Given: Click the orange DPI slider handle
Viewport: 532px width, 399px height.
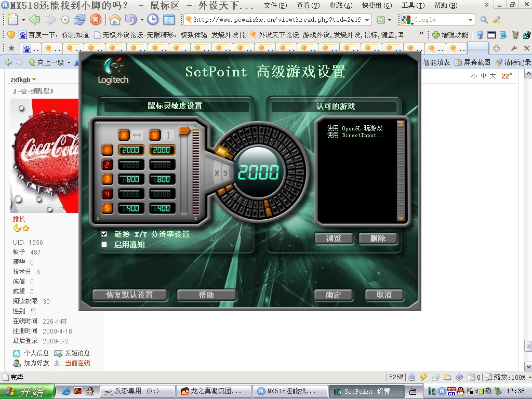Looking at the screenshot, I should pyautogui.click(x=184, y=131).
